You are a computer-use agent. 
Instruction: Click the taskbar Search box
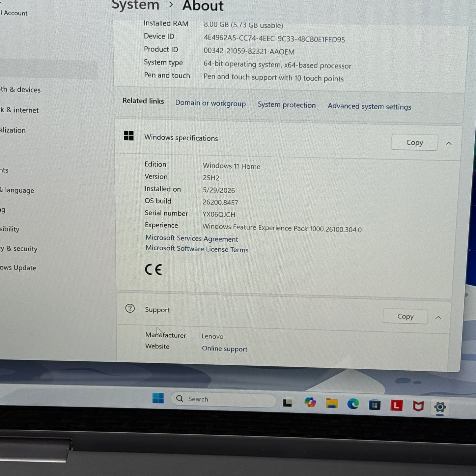(223, 399)
